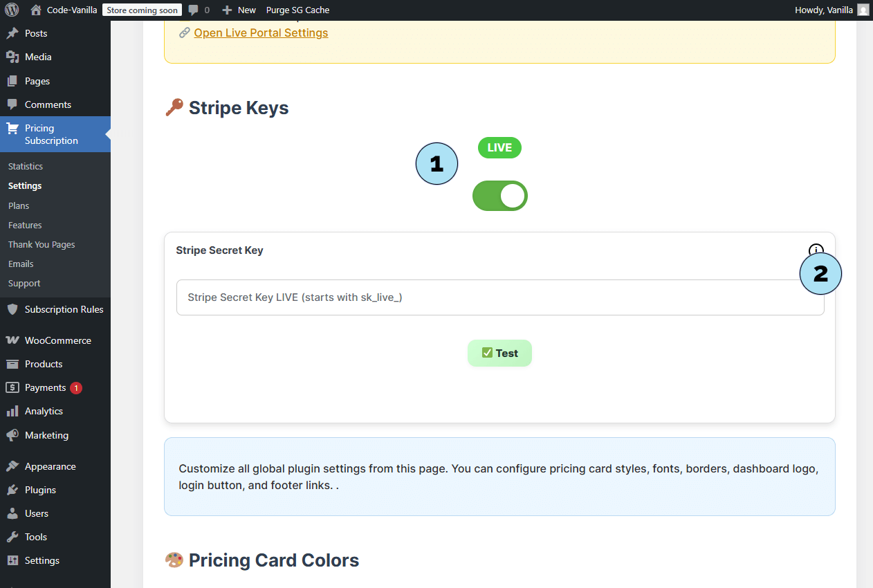Click the WordPress logo icon
This screenshot has height=588, width=873.
pyautogui.click(x=12, y=10)
